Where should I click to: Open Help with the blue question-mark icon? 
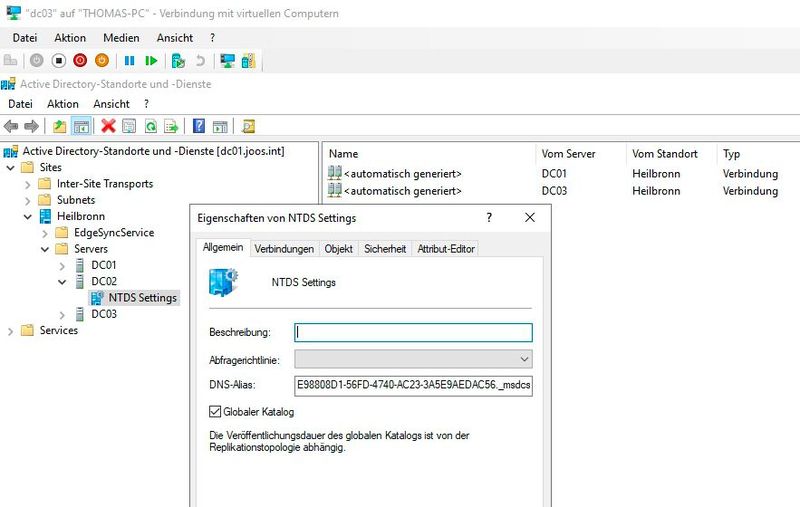click(198, 126)
